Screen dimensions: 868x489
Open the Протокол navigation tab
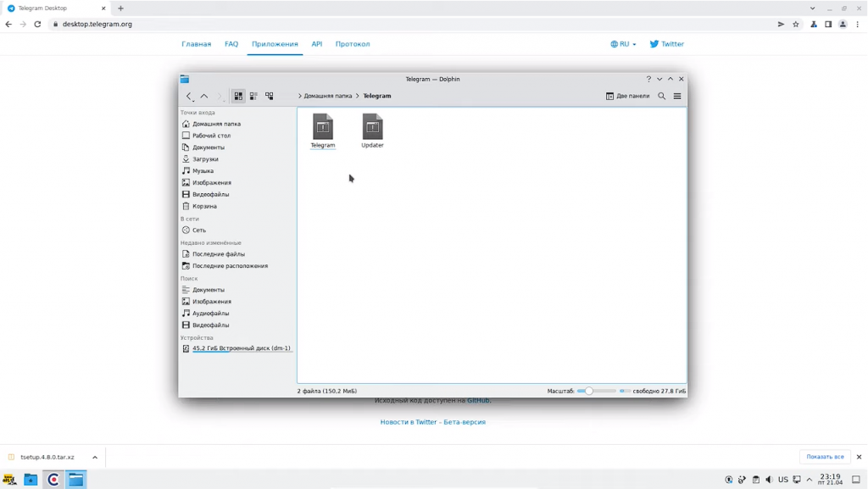(x=353, y=44)
